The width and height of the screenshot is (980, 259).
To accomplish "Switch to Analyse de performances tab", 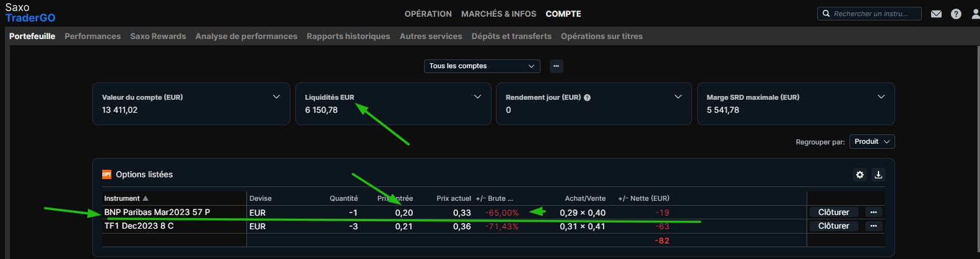I will coord(246,36).
